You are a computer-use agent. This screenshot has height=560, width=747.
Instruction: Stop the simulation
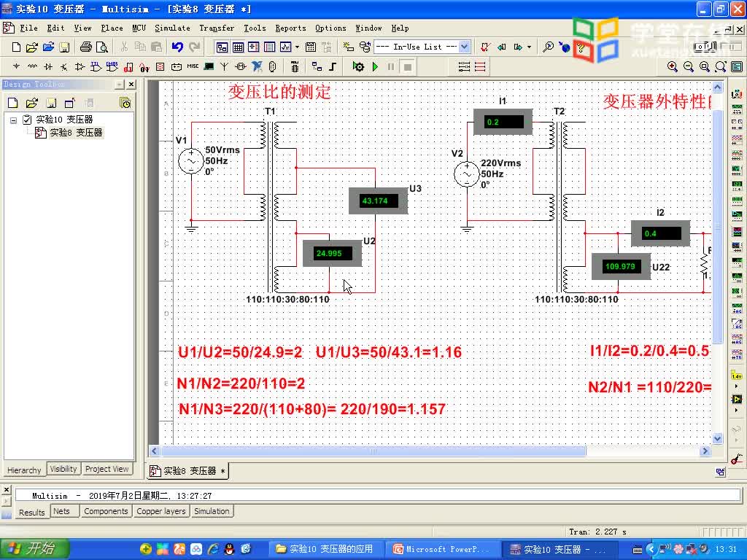(407, 66)
